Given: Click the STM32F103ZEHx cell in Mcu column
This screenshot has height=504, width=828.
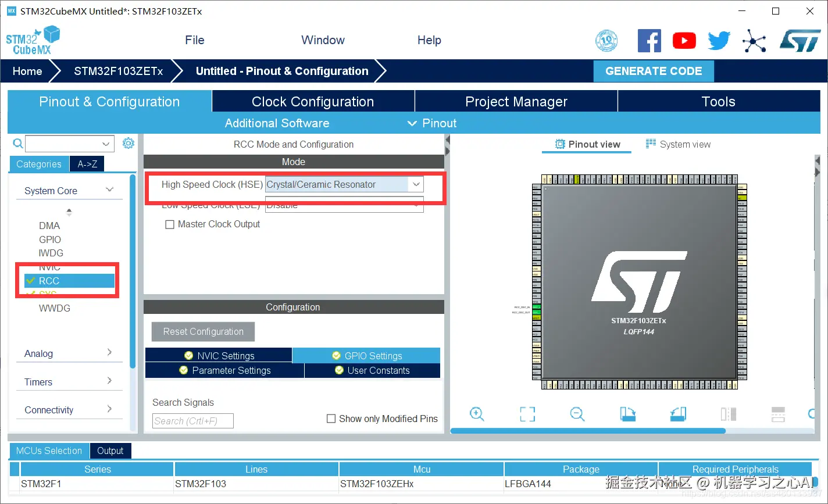Looking at the screenshot, I should (x=422, y=484).
